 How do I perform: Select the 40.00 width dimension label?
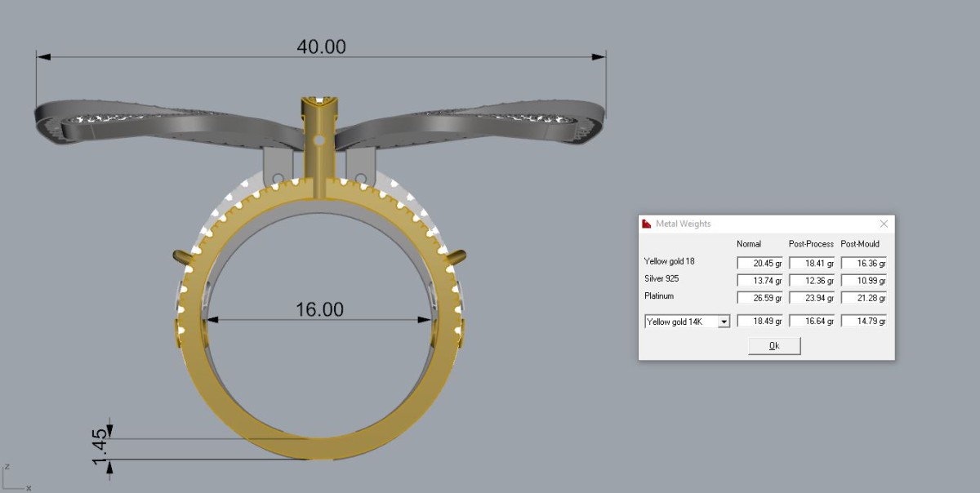pos(321,47)
